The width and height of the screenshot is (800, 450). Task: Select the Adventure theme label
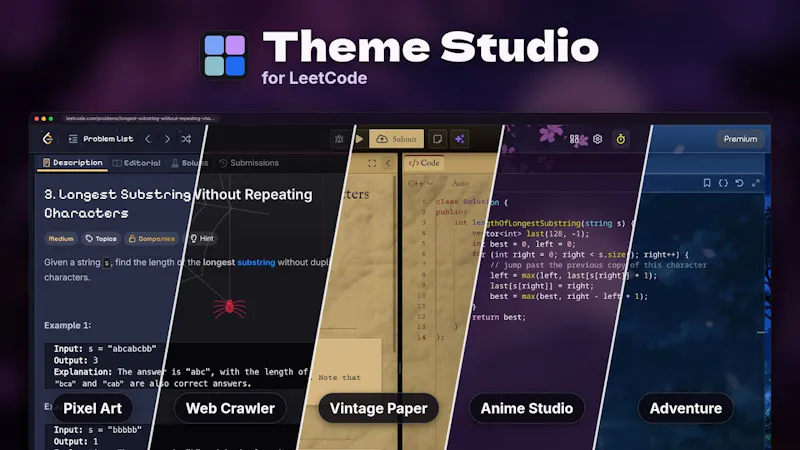(x=686, y=408)
